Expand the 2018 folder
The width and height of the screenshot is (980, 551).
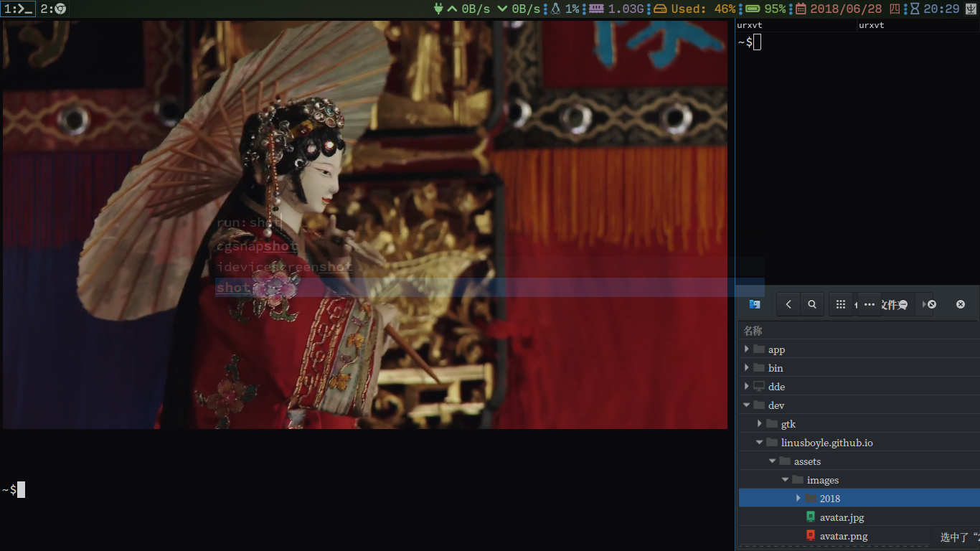[x=798, y=499]
